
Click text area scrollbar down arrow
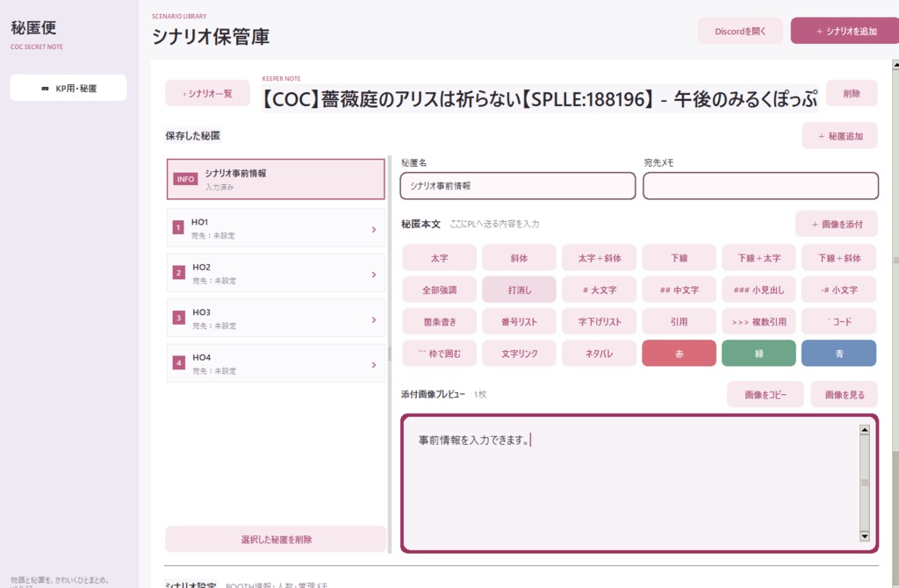[865, 536]
